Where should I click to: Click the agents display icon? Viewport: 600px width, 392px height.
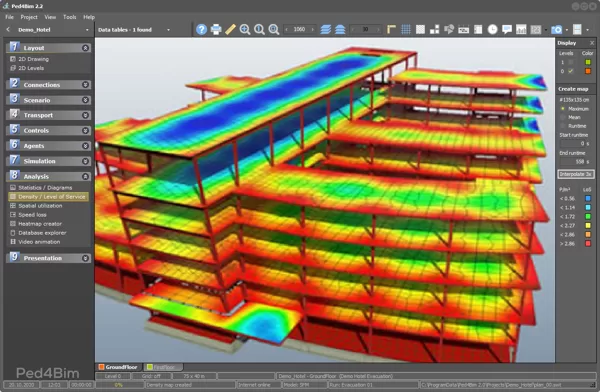coord(449,29)
